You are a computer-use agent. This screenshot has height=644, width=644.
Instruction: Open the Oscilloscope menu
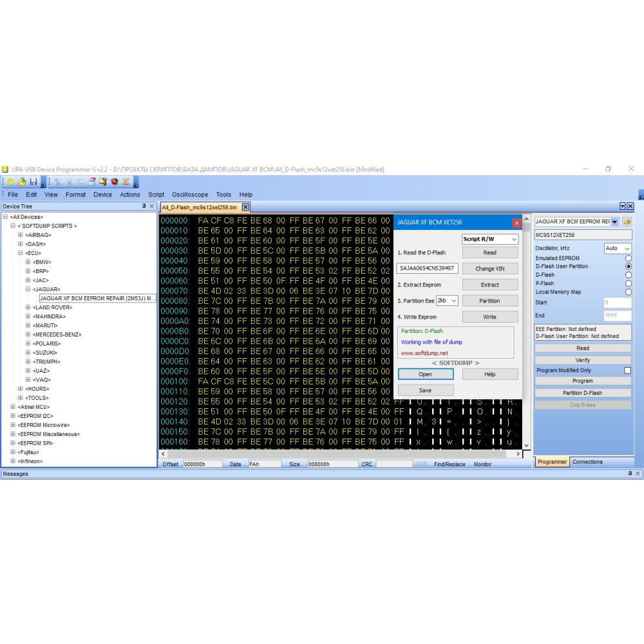(190, 194)
